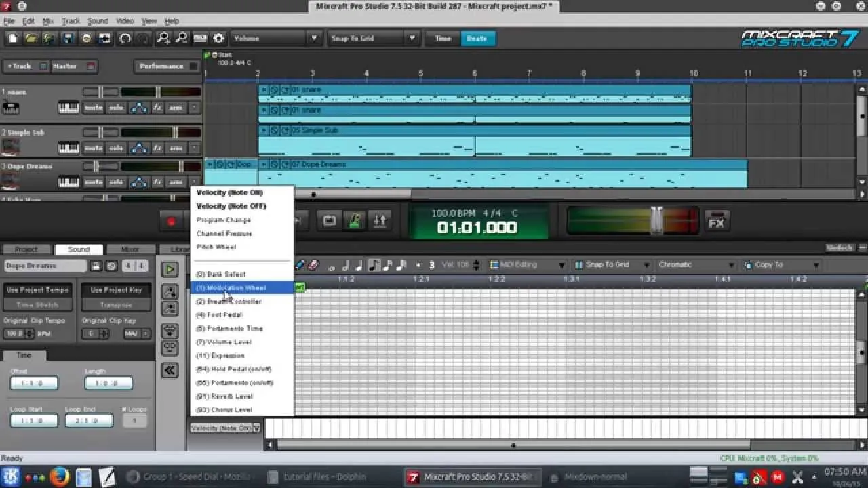Image resolution: width=868 pixels, height=488 pixels.
Task: Open fx for the Simple Sub track
Action: point(157,148)
